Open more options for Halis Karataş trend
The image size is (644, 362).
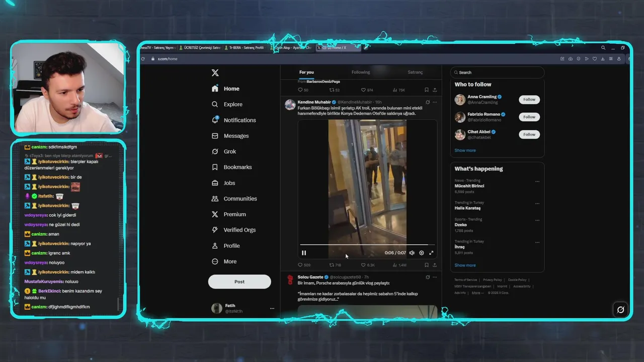[x=537, y=204]
